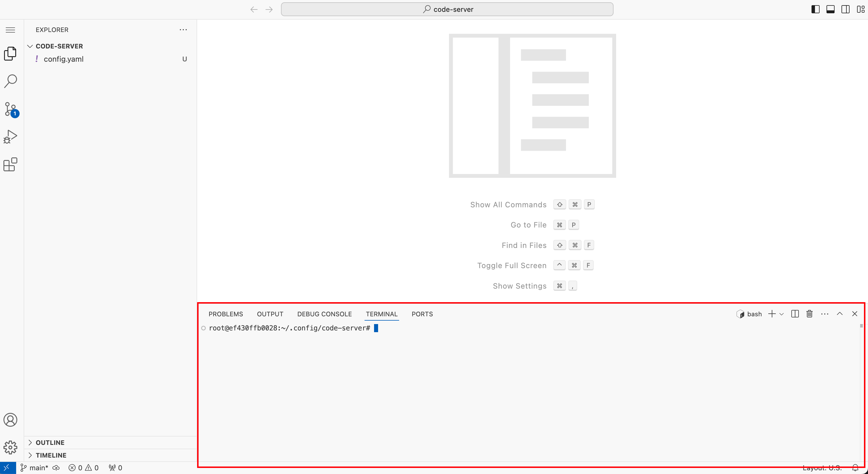Toggle the secondary side bar visibility
Image resolution: width=868 pixels, height=474 pixels.
[x=846, y=10]
